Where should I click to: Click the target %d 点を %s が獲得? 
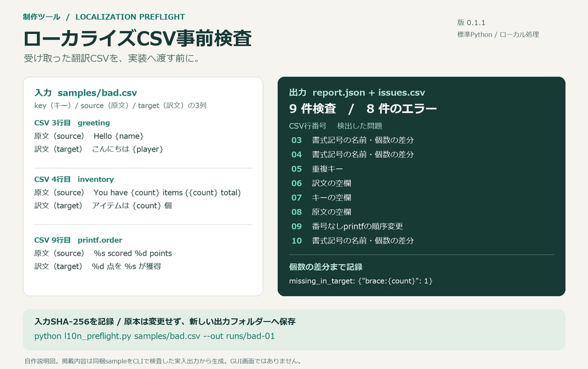click(x=126, y=266)
